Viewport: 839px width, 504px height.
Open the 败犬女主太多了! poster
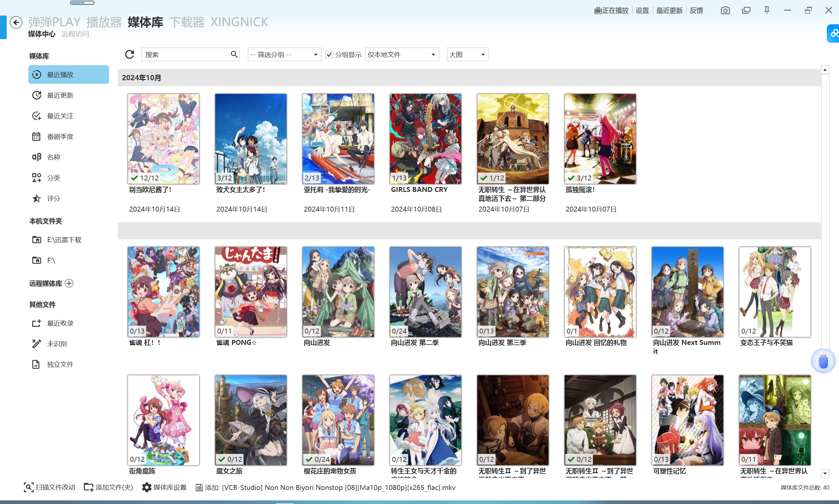tap(251, 139)
